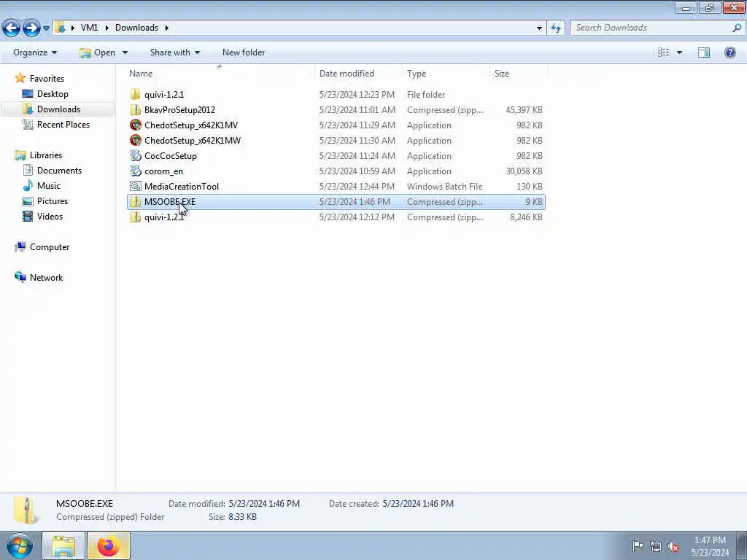Screen dimensions: 747x560
Task: Open the Organize menu
Action: [x=35, y=52]
